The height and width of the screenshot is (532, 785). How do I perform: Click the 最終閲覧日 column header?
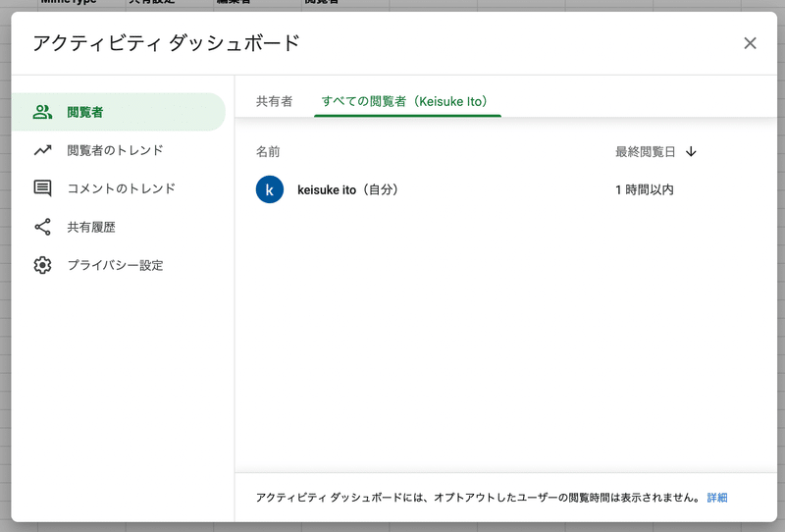646,151
